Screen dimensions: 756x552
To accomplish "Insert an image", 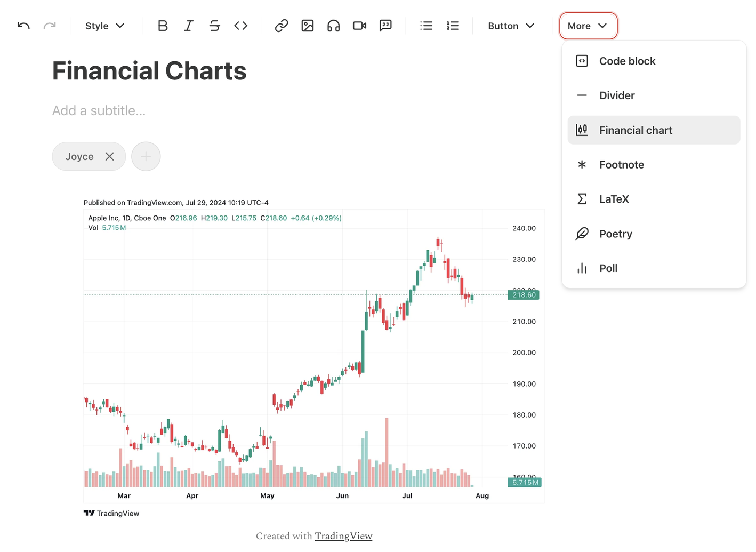I will point(307,25).
